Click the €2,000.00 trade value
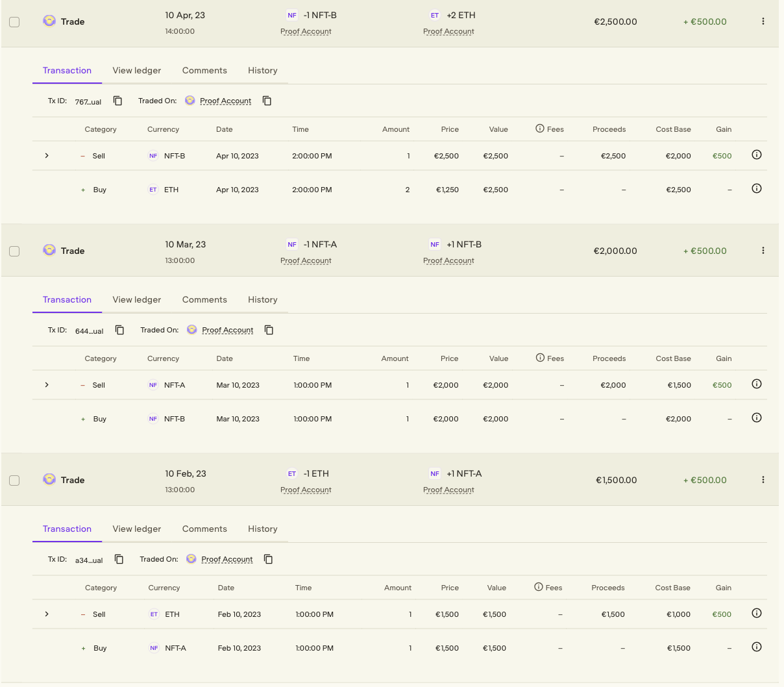 pyautogui.click(x=615, y=251)
